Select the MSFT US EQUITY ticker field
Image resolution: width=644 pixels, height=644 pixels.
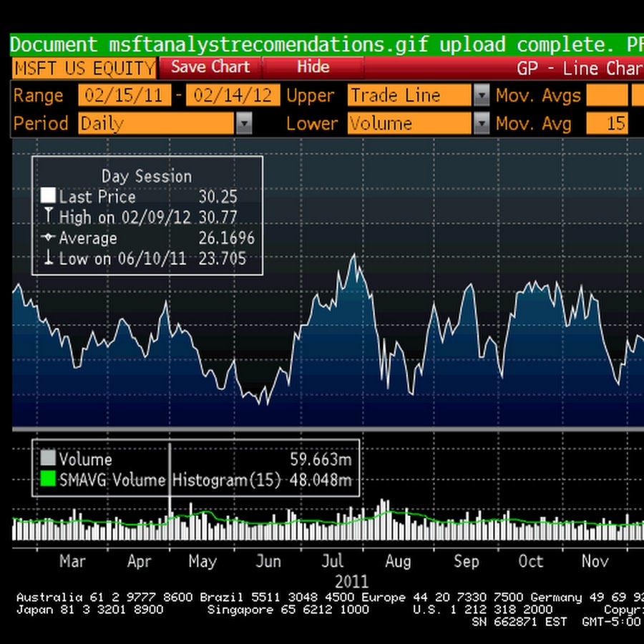[84, 68]
